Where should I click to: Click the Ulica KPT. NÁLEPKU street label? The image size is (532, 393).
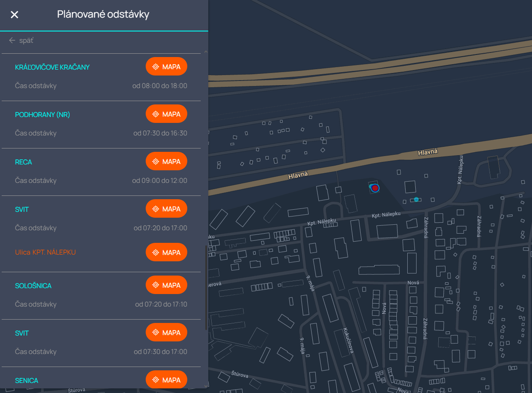[x=45, y=252]
